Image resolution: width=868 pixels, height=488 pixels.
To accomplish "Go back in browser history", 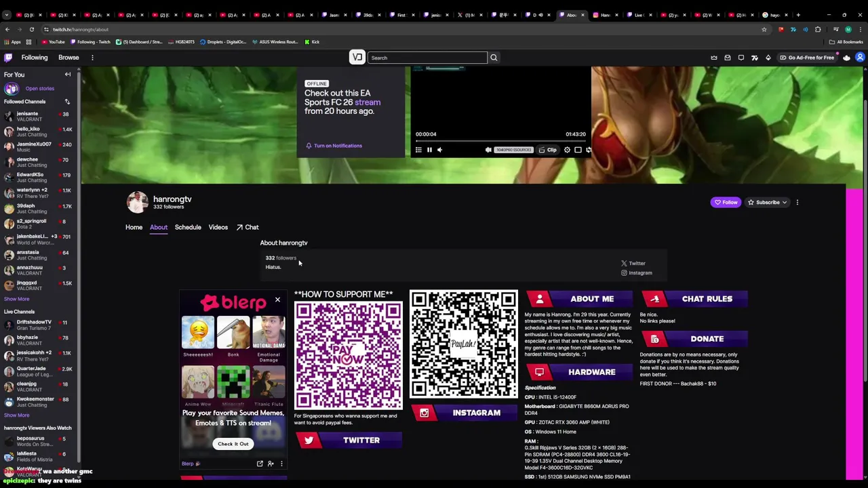I will point(7,29).
